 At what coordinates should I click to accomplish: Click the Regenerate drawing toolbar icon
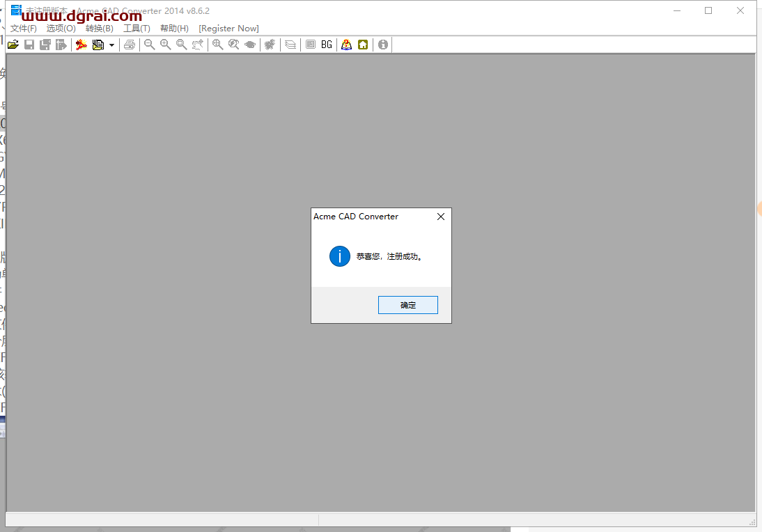coord(270,45)
